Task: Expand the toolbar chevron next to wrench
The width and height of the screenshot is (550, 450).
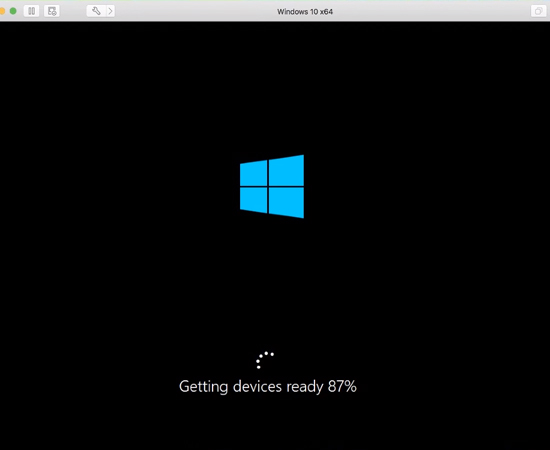Action: (110, 11)
